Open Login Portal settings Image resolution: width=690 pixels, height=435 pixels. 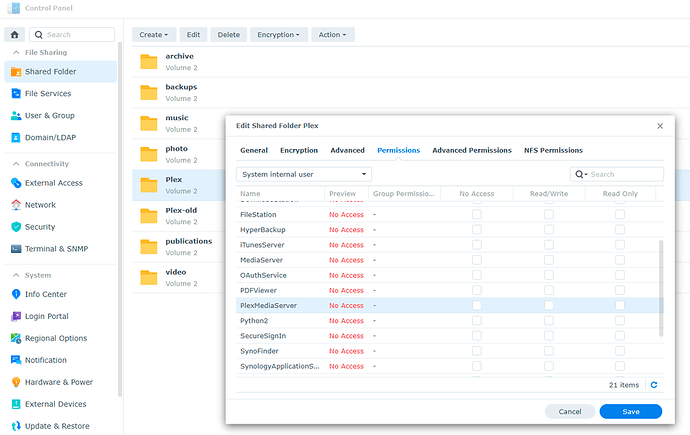[61, 316]
